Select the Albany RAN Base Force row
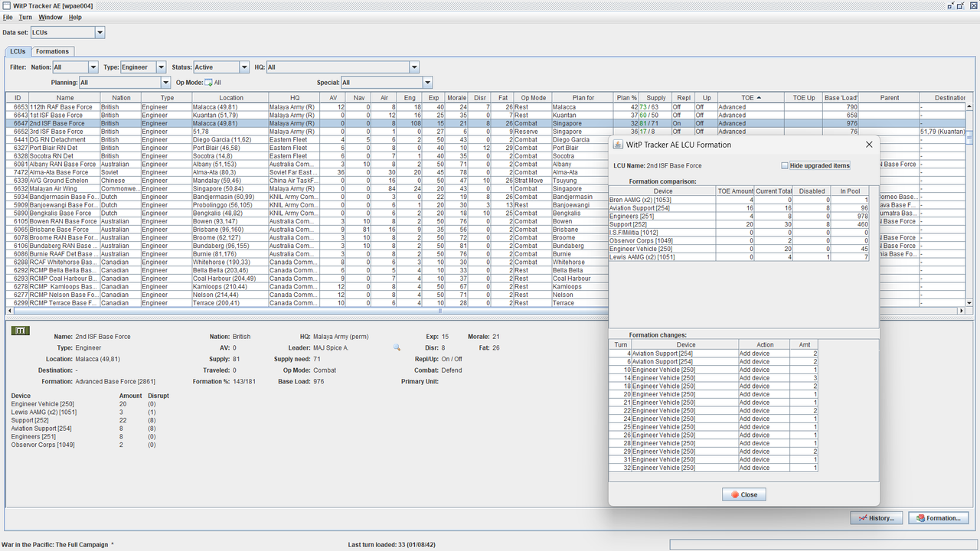 (307, 164)
